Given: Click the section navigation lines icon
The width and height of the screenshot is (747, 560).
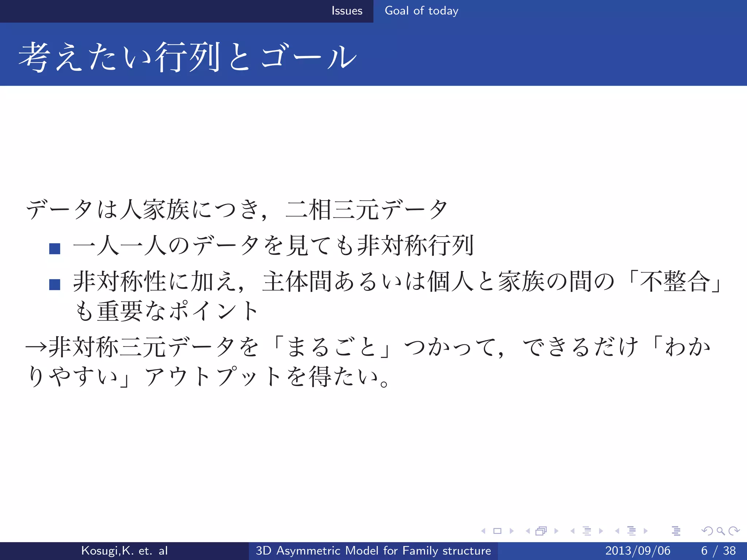Looking at the screenshot, I should tap(631, 531).
